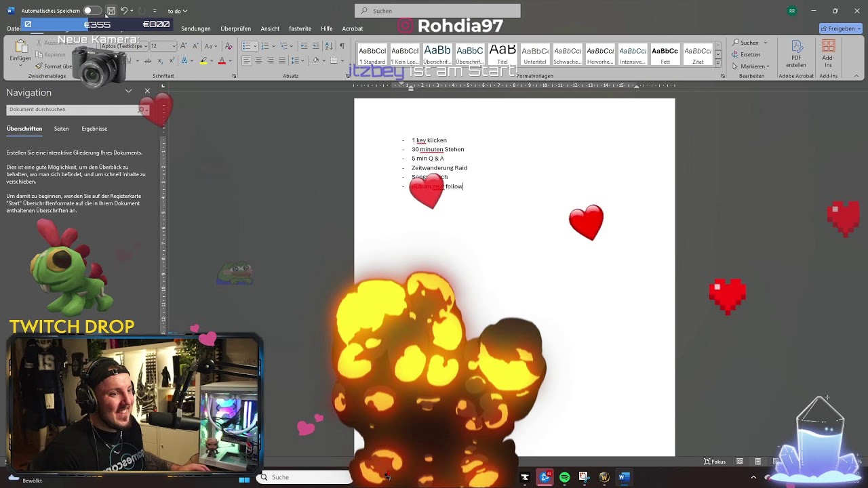Open the Hilfe ribbon tab
Viewport: 868px width, 488px height.
[x=327, y=28]
